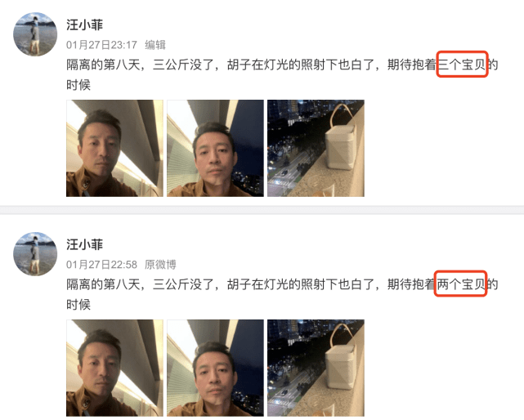The width and height of the screenshot is (524, 420).
Task: Click the original post's text starting 隔离的第八天
Action: (x=282, y=294)
